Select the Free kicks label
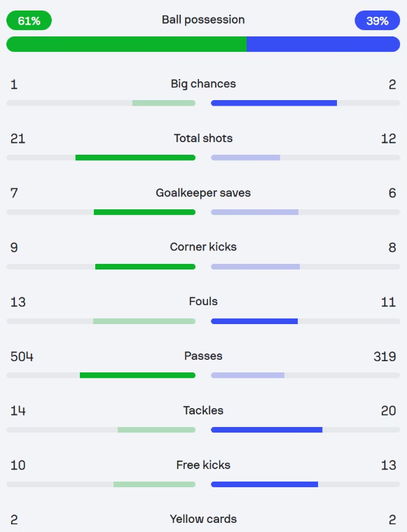This screenshot has width=407, height=532. pos(203,465)
